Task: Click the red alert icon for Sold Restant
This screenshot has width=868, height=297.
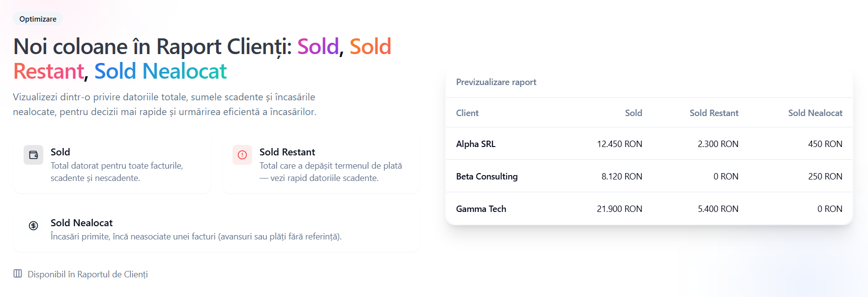Action: pos(242,155)
